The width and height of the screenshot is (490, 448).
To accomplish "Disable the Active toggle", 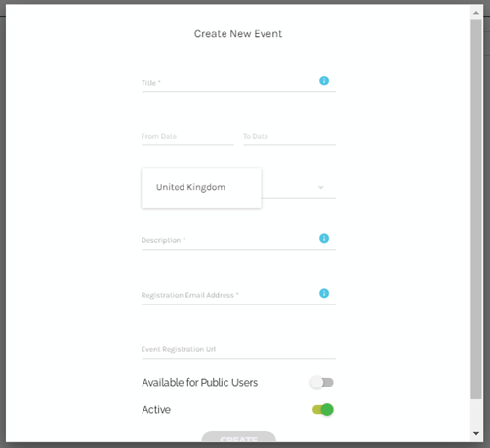I will (x=323, y=410).
